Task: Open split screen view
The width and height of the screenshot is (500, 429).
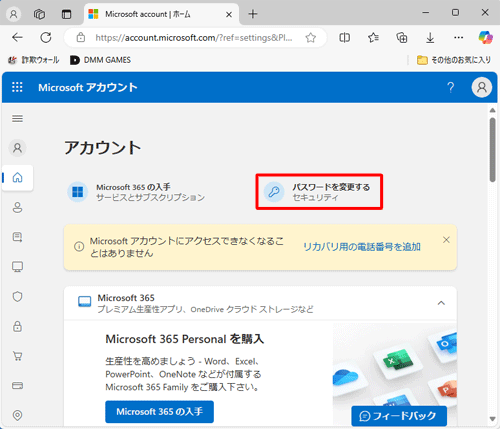Action: (x=344, y=38)
